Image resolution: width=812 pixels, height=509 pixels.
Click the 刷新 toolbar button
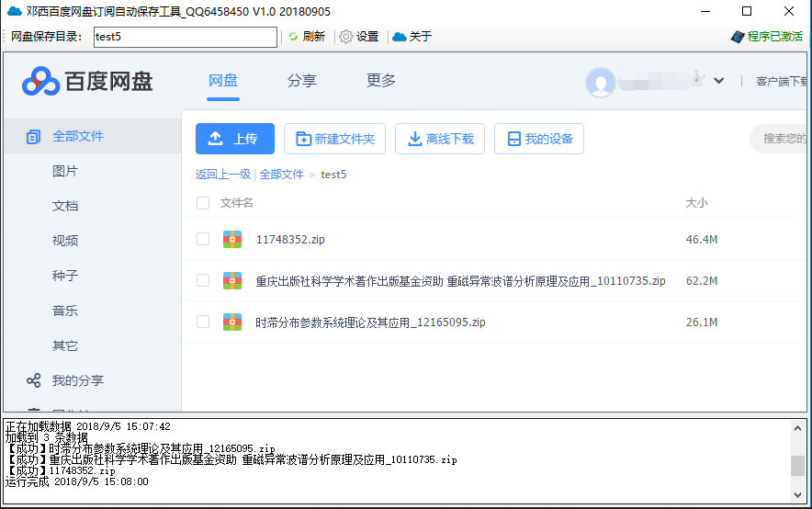click(307, 37)
